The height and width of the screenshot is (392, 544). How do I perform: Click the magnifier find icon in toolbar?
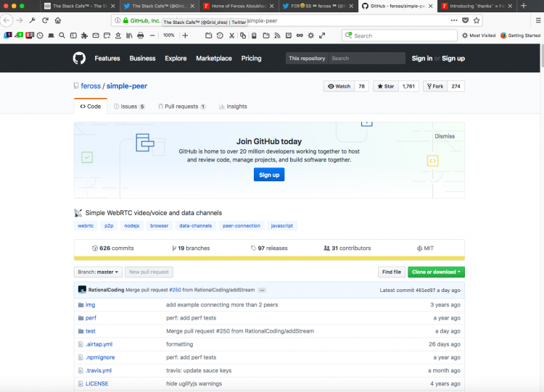[62, 36]
